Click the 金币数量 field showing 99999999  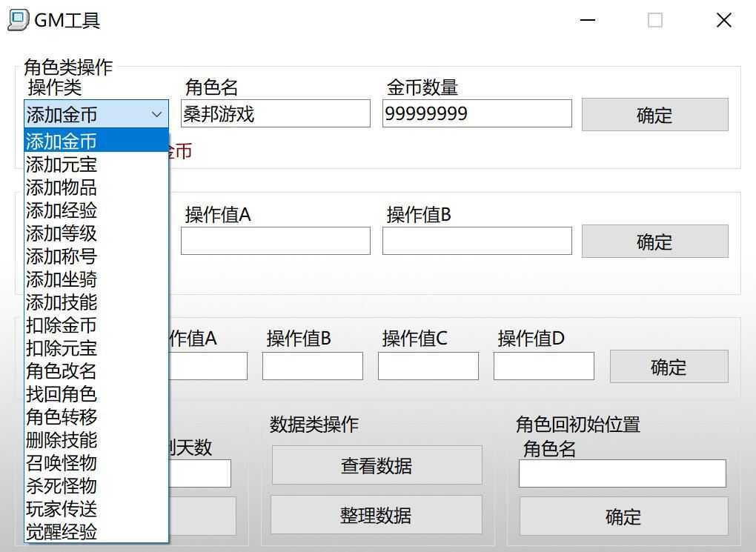(477, 113)
